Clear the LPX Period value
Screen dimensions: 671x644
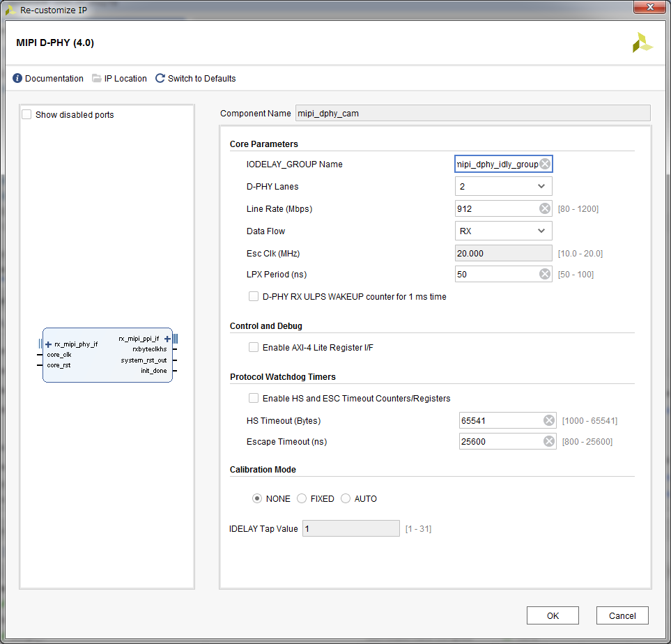545,274
